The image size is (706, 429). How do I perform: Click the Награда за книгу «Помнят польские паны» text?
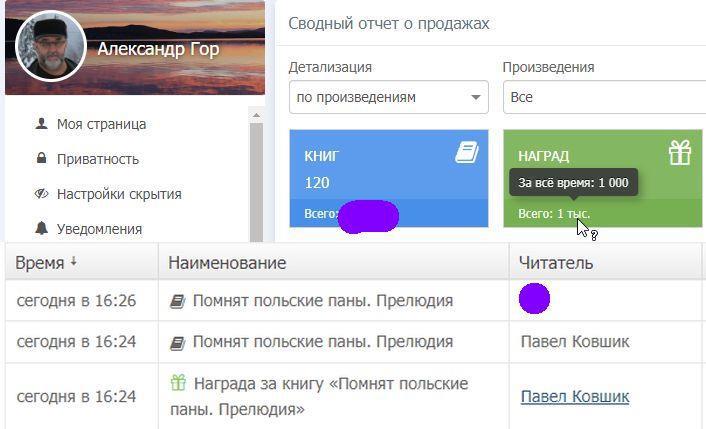pos(319,397)
